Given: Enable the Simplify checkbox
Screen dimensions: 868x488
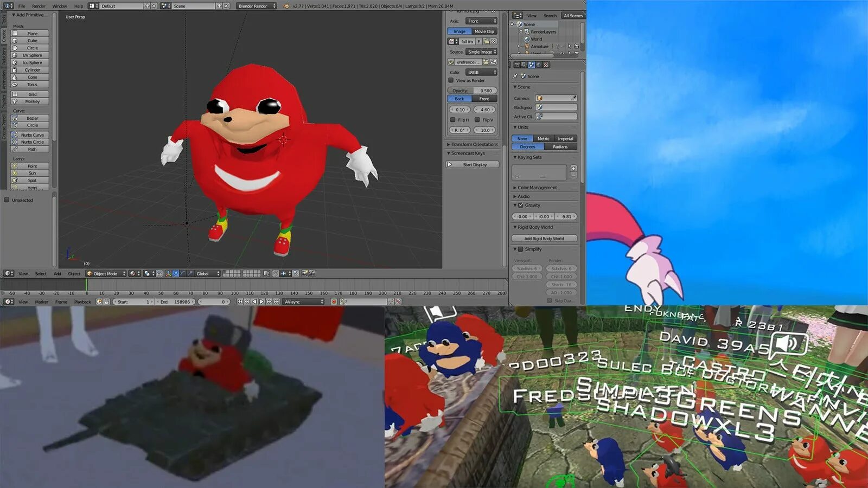Looking at the screenshot, I should (521, 249).
